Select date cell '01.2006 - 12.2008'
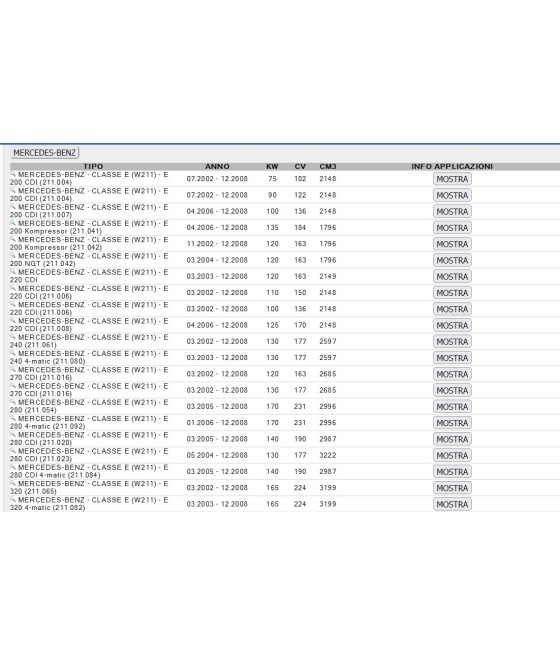The image size is (560, 655). click(217, 423)
